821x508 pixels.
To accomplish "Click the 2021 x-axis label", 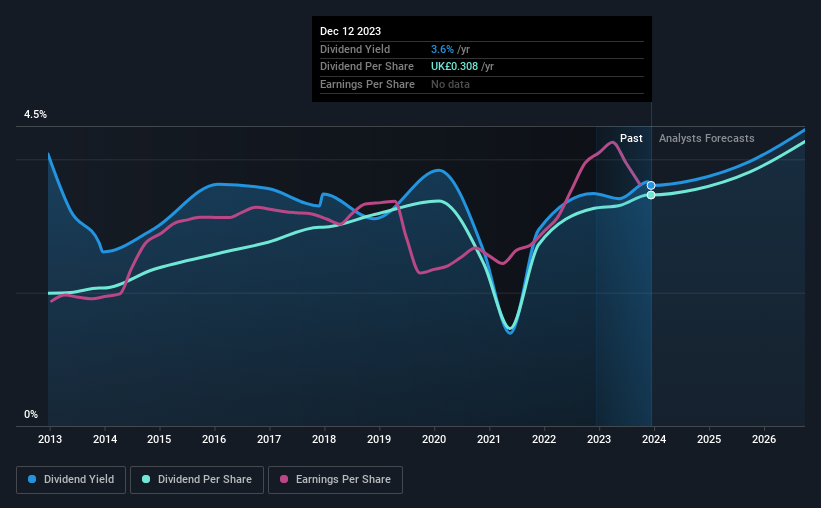I will tap(489, 439).
